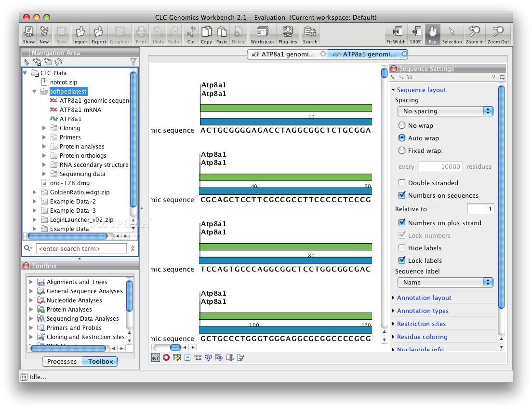Click the Navigation Area horizontal scrollbar
The height and width of the screenshot is (409, 532).
click(68, 236)
